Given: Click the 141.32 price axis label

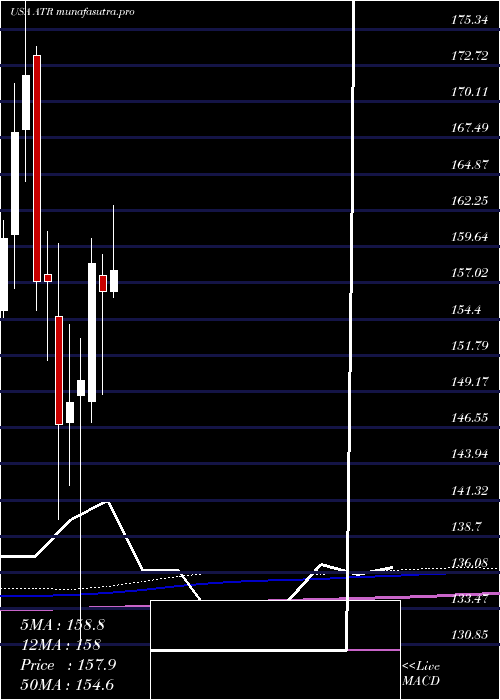Looking at the screenshot, I should point(469,491).
